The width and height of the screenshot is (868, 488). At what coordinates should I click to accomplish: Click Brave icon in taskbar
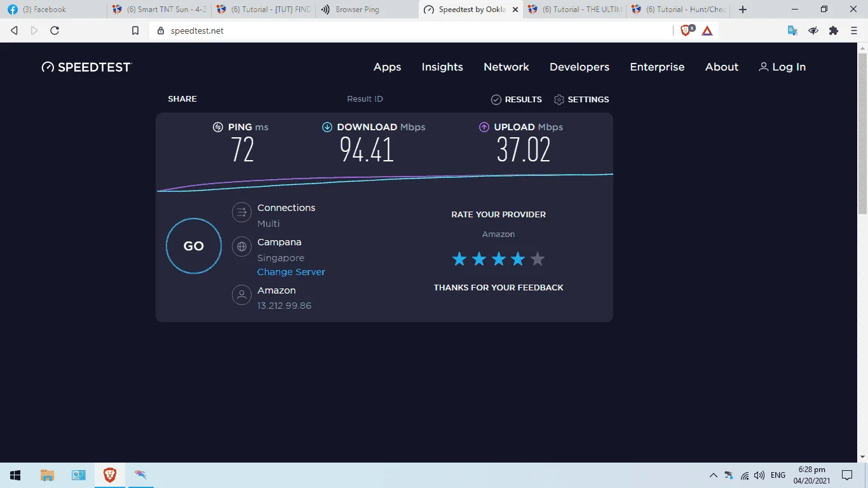(x=110, y=475)
